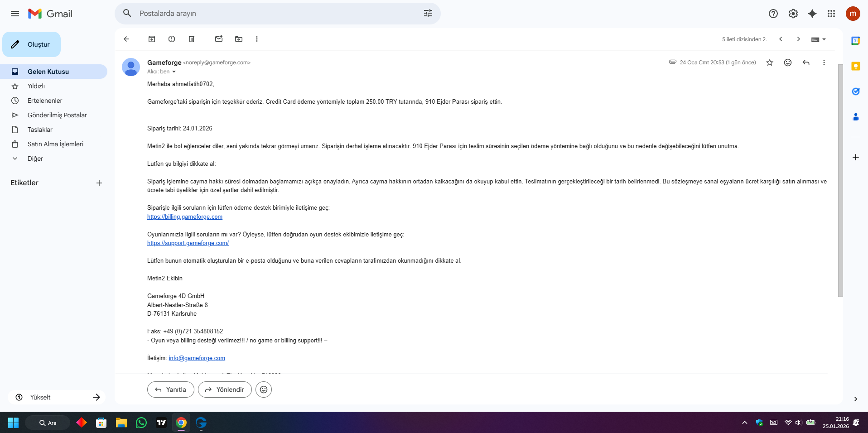The height and width of the screenshot is (433, 868).
Task: Click the email vertical scrollbar
Action: click(x=840, y=180)
